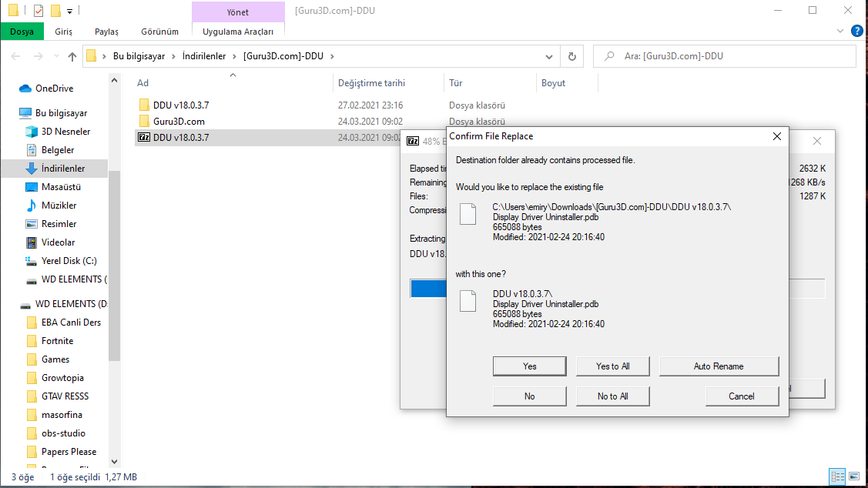Open 3D Nesneler folder
The width and height of the screenshot is (868, 488).
pos(65,132)
